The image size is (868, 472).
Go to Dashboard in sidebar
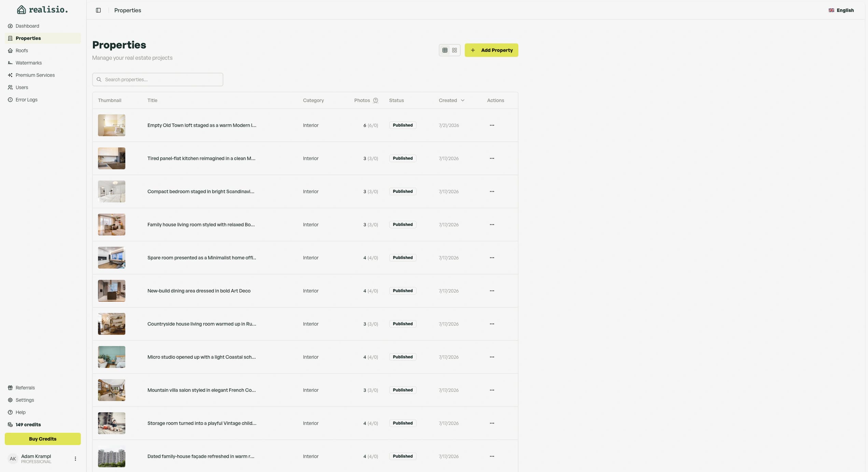point(43,26)
